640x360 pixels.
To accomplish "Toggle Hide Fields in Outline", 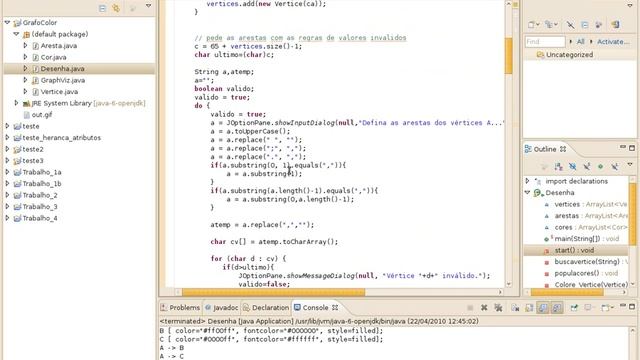I will [573, 167].
